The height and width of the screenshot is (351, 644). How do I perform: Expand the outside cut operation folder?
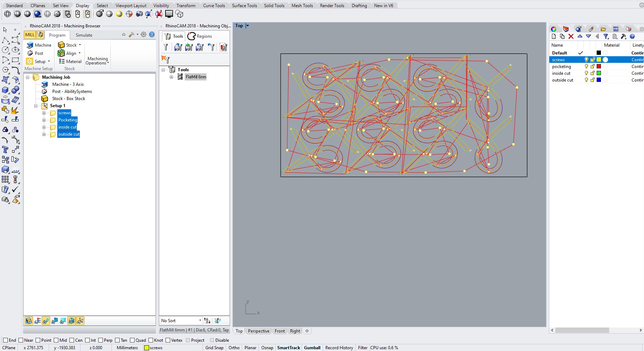(x=44, y=134)
